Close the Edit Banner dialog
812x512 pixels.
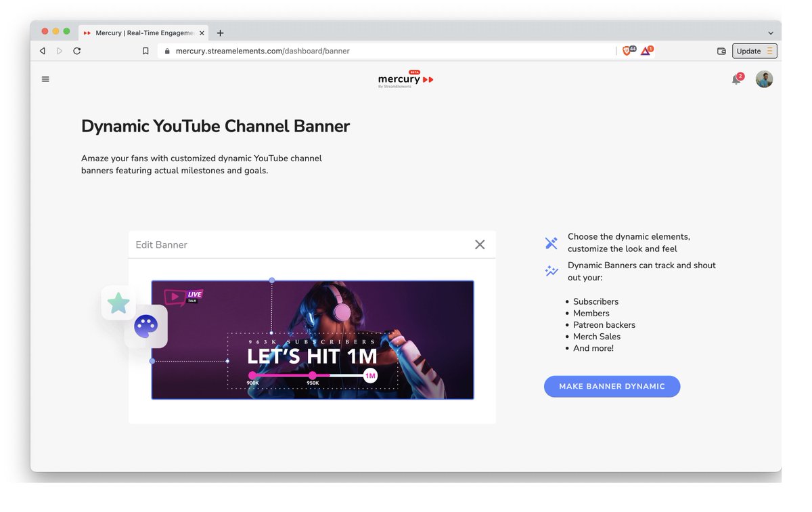tap(480, 244)
